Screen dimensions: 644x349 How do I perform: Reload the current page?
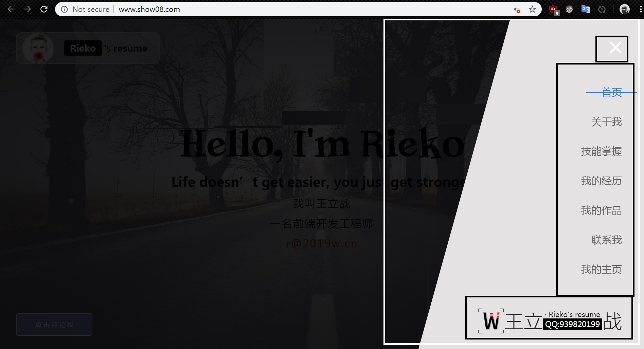[x=44, y=9]
